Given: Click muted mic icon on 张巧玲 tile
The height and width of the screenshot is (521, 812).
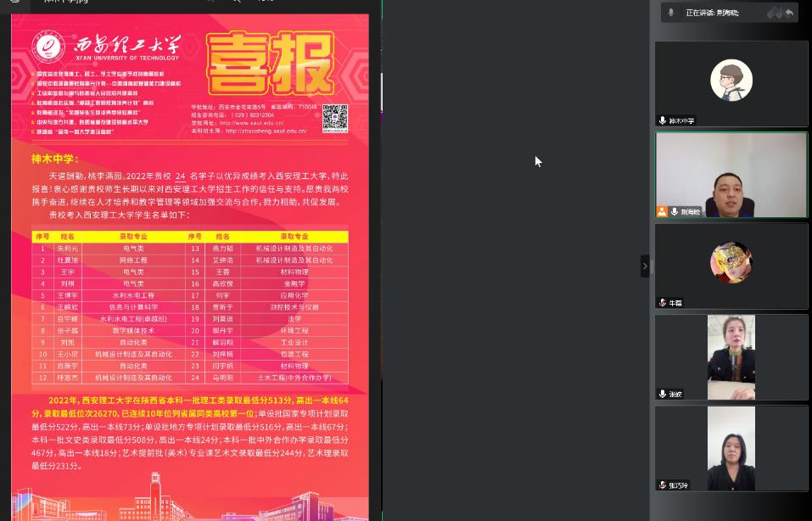Looking at the screenshot, I should tap(663, 485).
